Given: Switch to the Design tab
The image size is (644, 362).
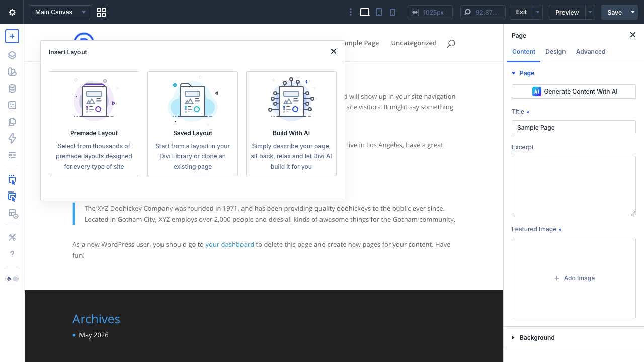Looking at the screenshot, I should [x=555, y=52].
